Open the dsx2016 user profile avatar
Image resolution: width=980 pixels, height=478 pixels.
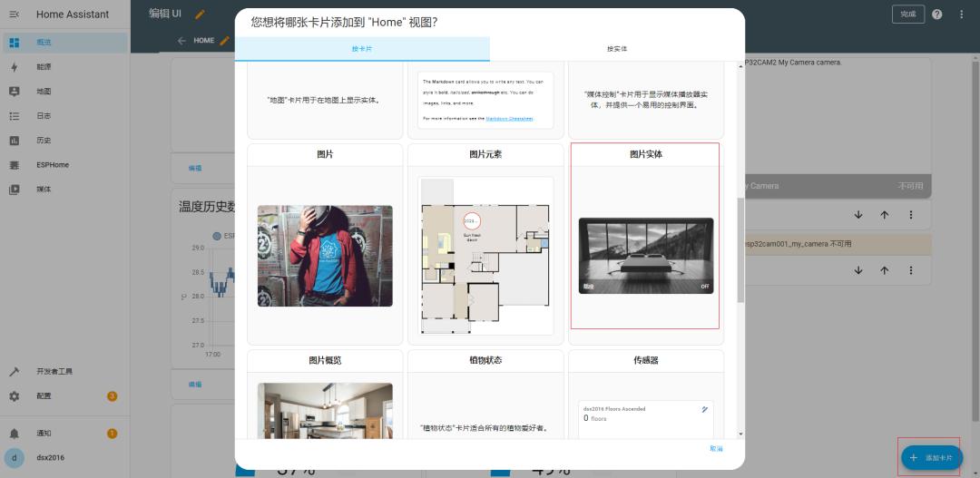[x=15, y=457]
